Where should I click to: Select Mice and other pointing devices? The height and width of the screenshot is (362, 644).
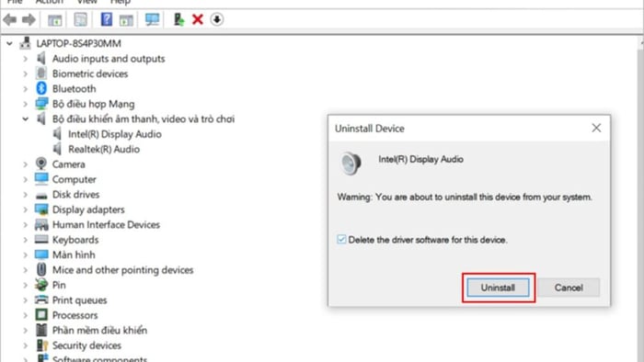click(122, 270)
